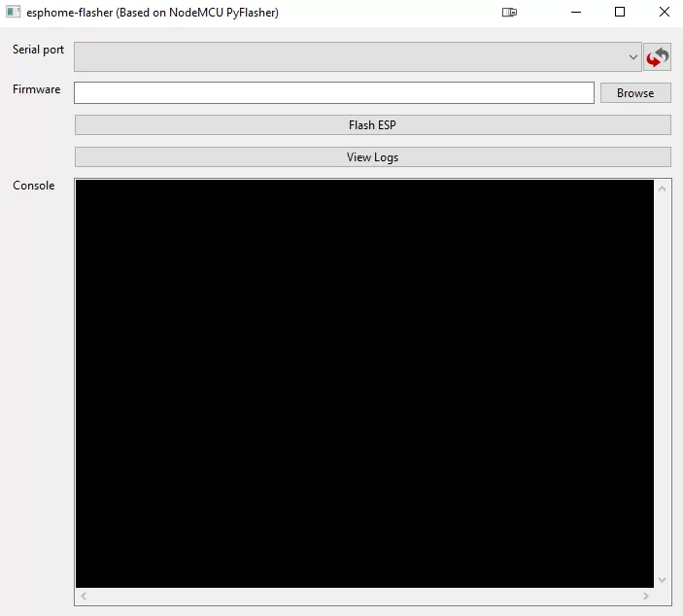683x616 pixels.
Task: Open the View Logs button
Action: (x=372, y=157)
